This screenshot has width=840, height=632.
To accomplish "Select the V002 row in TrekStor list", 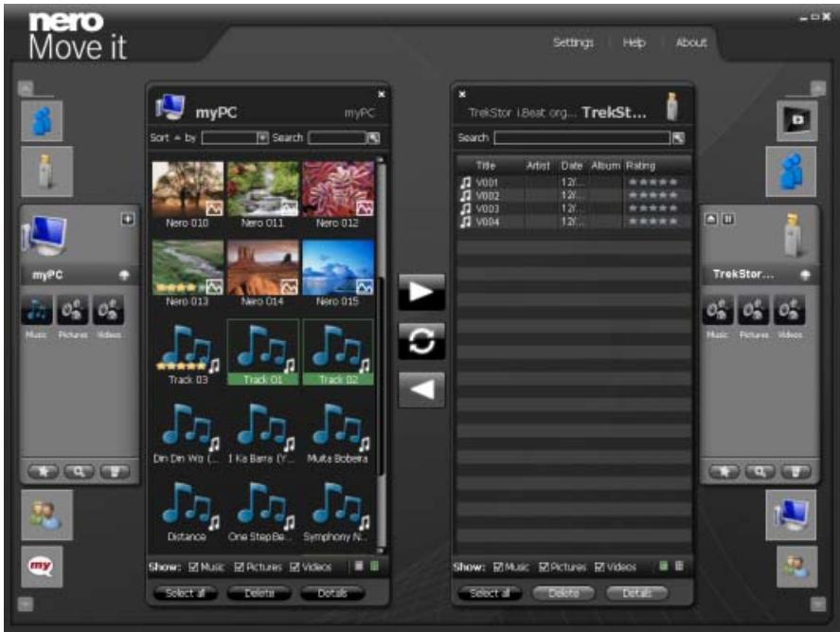I will click(x=573, y=195).
